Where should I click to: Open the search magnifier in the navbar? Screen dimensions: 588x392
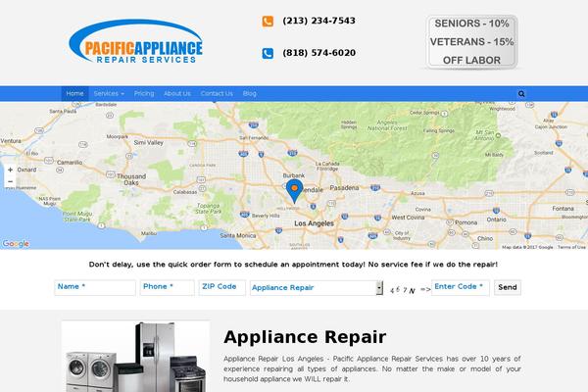coord(521,94)
